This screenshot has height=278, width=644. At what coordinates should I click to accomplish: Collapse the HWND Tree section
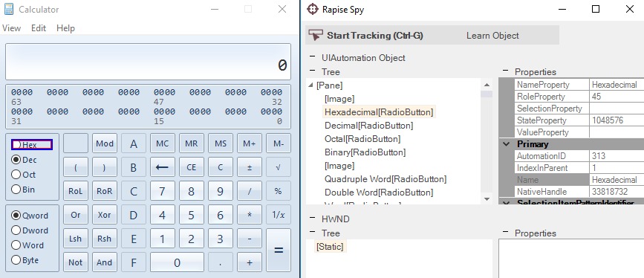tap(313, 233)
